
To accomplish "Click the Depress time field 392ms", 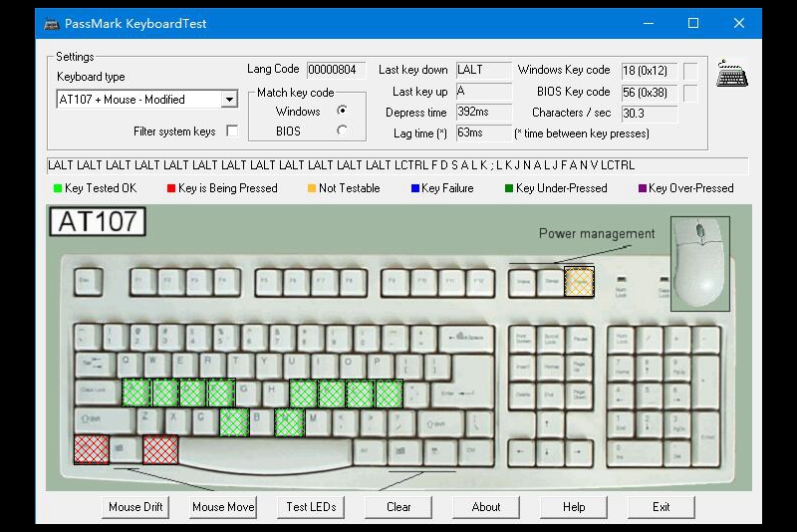I will click(x=483, y=112).
